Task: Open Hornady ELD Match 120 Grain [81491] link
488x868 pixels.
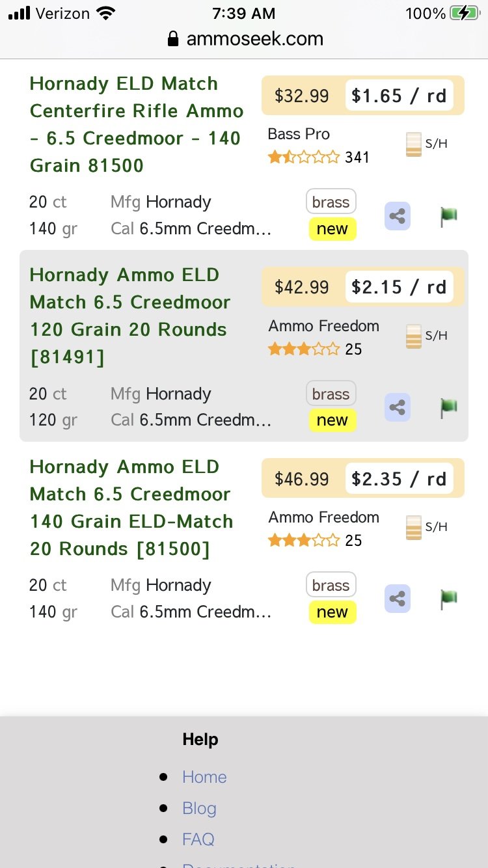Action: click(130, 316)
